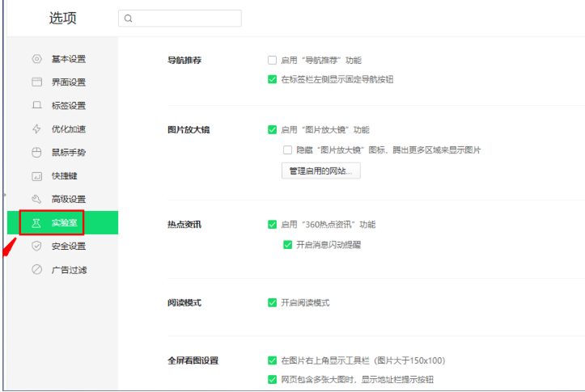Click the 基本设置 gear icon
The width and height of the screenshot is (585, 392).
pos(36,59)
